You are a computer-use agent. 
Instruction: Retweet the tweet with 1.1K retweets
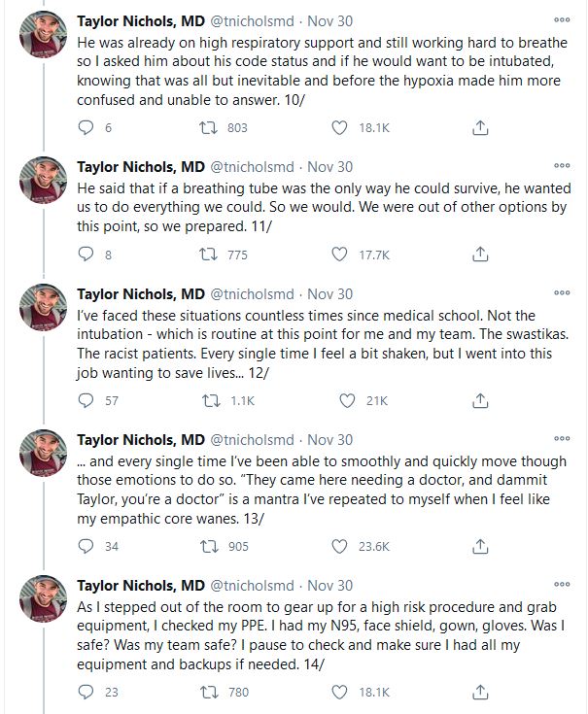pos(211,400)
